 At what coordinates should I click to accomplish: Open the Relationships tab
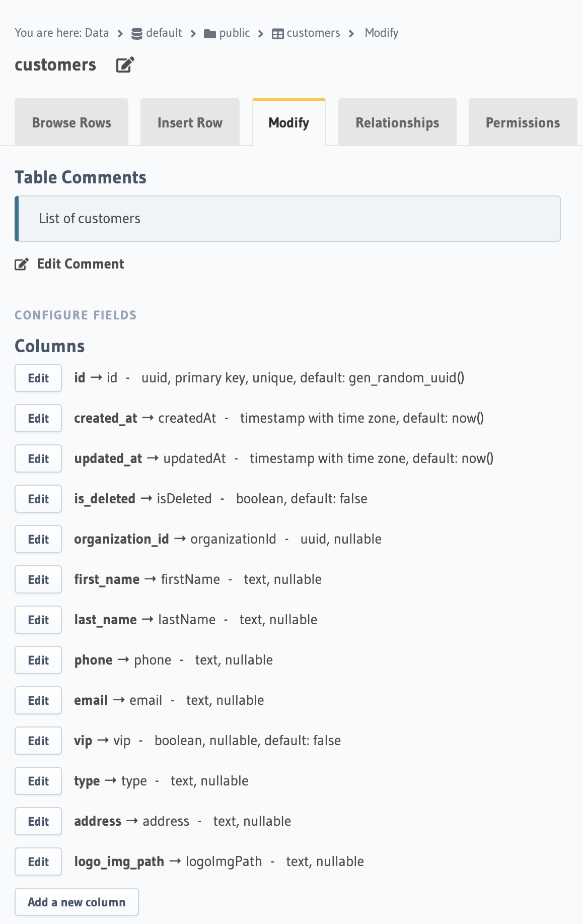coord(397,122)
